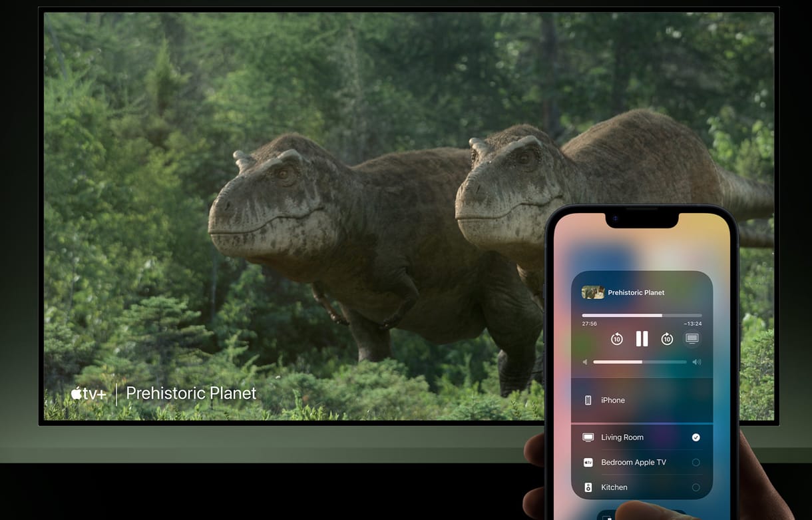Click the elapsed time 27:56
812x520 pixels.
point(589,324)
